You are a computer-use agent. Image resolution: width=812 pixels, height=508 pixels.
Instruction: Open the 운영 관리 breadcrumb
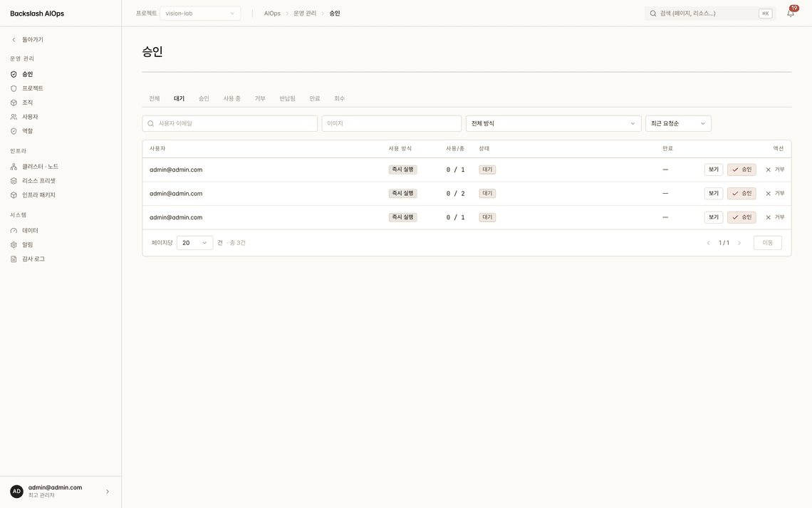305,14
